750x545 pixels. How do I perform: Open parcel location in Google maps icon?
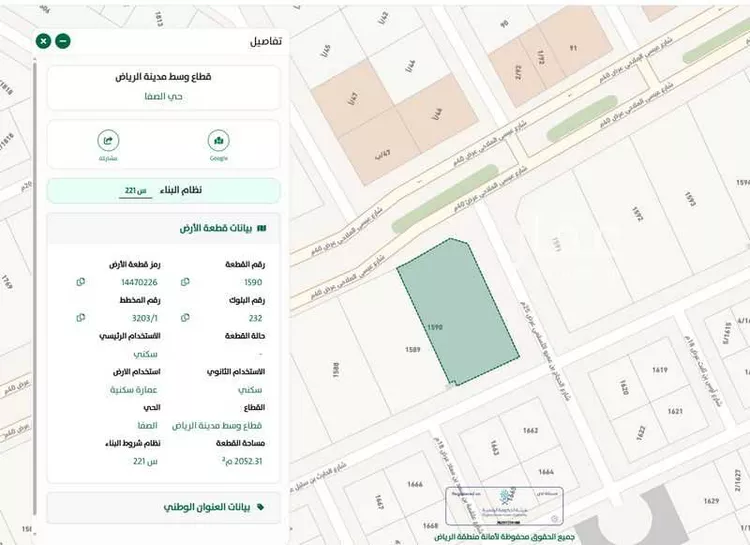click(219, 141)
